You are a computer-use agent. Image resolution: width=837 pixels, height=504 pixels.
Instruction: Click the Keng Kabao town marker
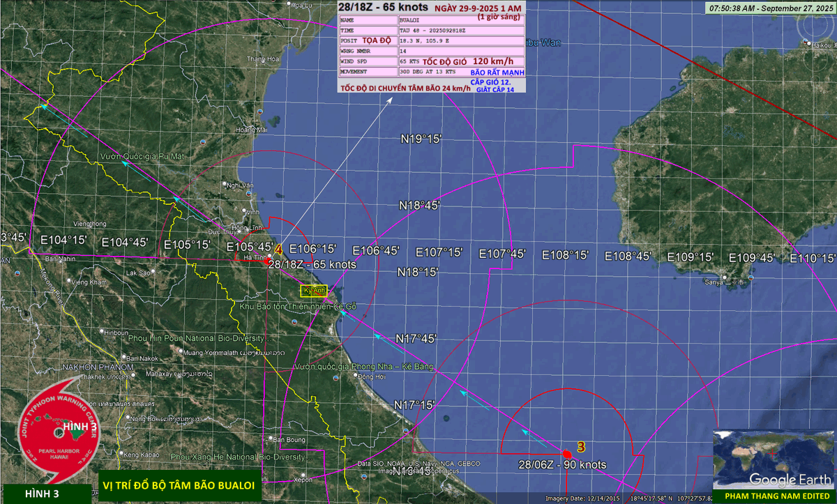click(121, 455)
